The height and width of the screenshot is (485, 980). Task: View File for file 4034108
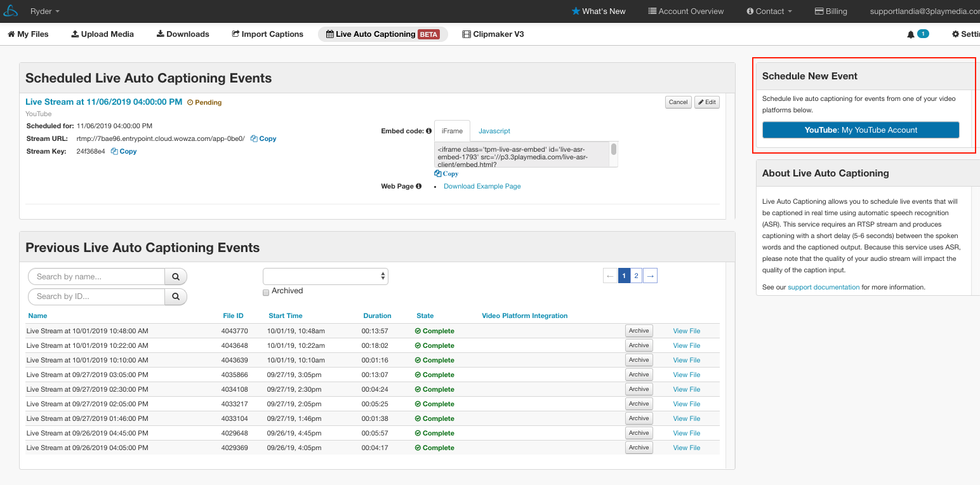pos(686,390)
